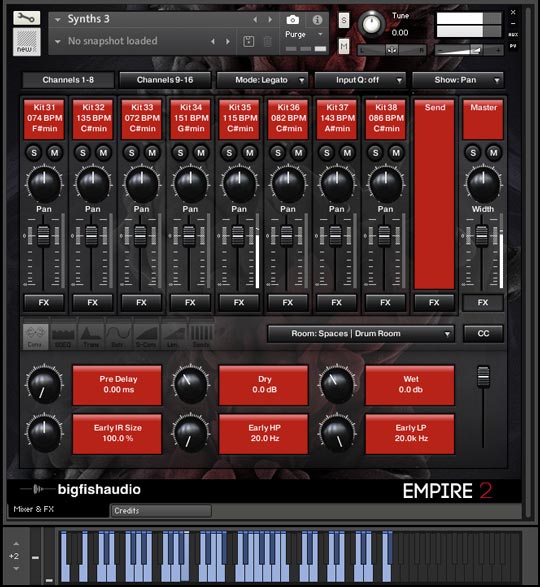Click the Master Width knob
The height and width of the screenshot is (587, 540).
[x=483, y=185]
